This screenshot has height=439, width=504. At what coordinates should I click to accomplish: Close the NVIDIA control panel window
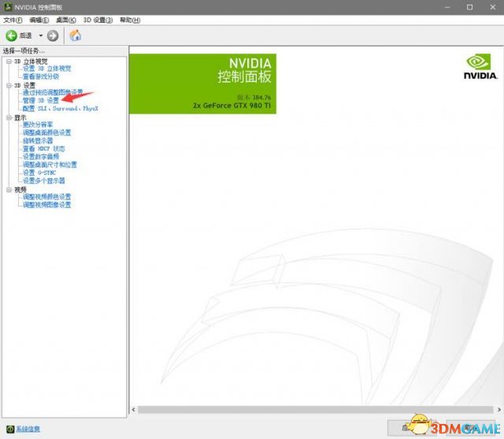(493, 7)
